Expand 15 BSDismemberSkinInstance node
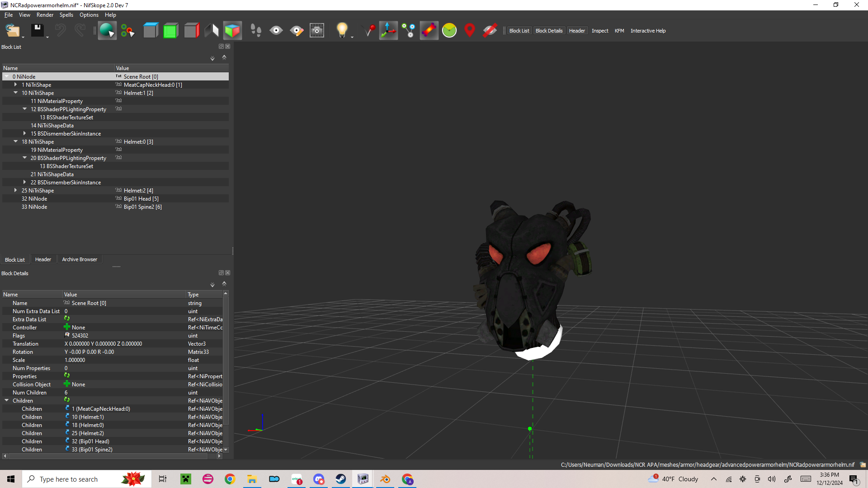Image resolution: width=868 pixels, height=488 pixels. [25, 133]
